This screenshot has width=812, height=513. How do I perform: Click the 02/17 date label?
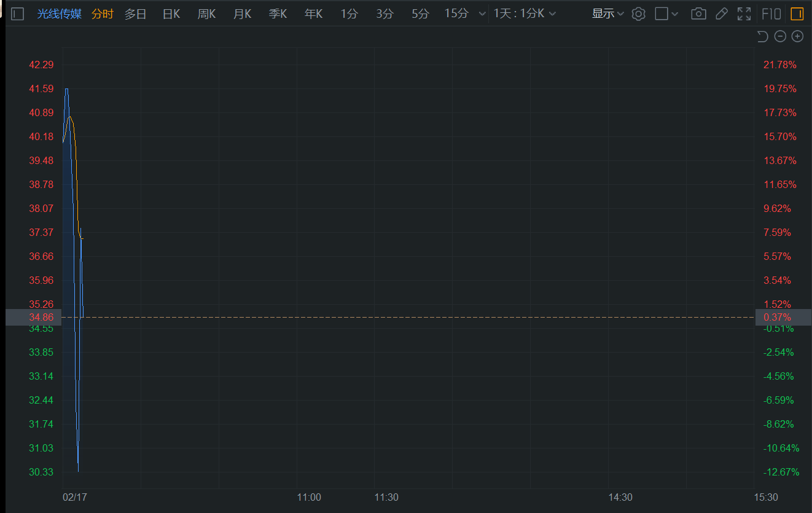point(75,497)
